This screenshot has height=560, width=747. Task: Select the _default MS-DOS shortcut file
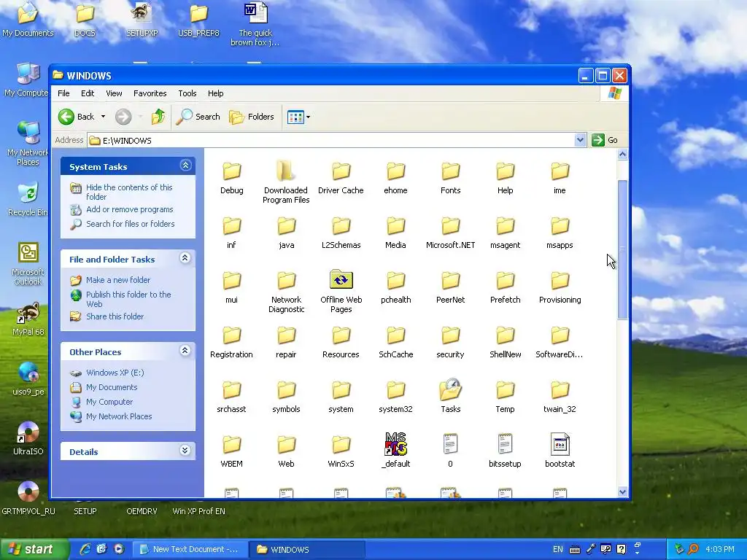point(395,444)
